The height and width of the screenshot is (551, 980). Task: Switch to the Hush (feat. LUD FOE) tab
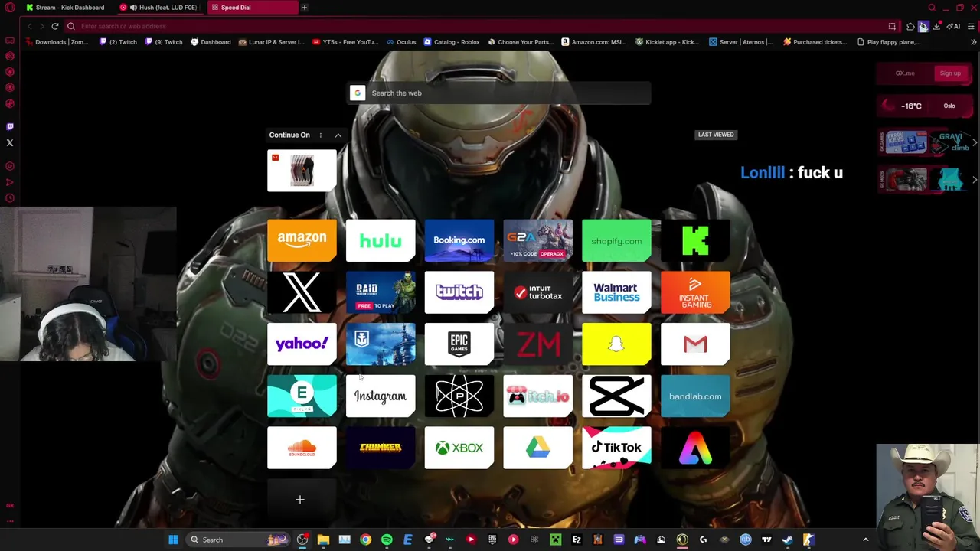click(161, 8)
